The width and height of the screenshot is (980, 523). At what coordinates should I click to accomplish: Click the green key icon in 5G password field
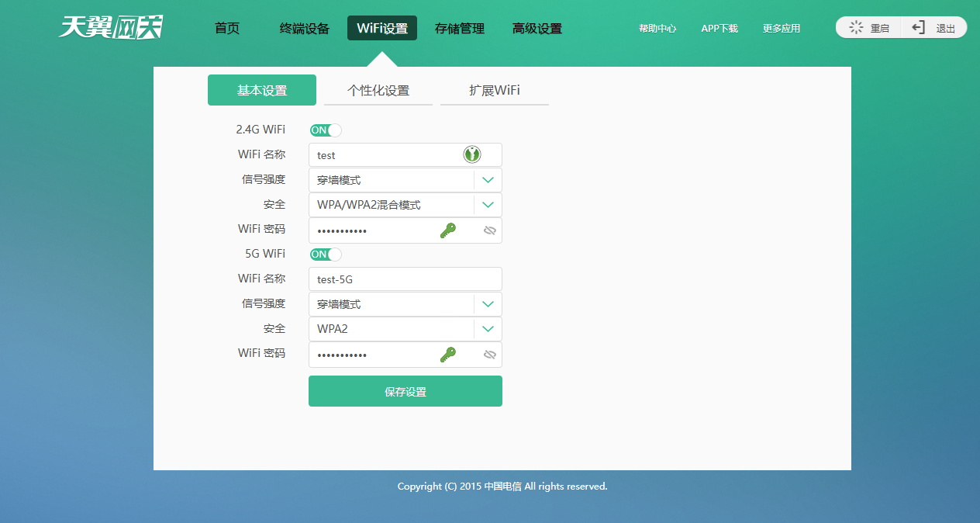point(448,355)
